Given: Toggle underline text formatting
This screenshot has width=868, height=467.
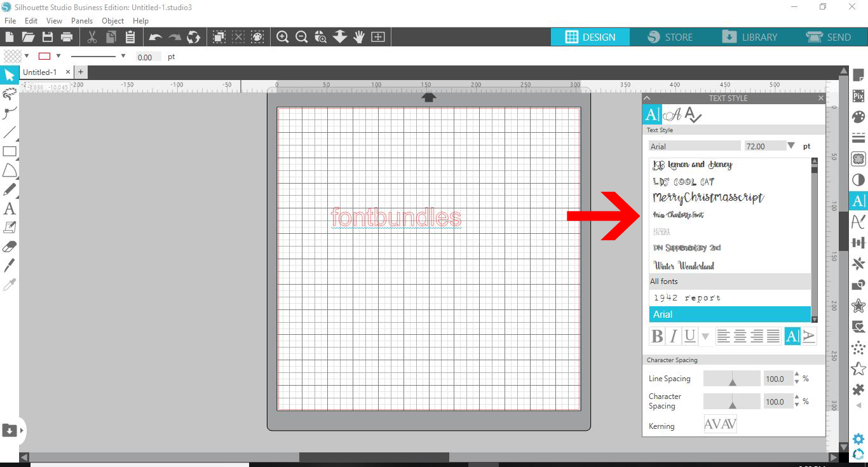Looking at the screenshot, I should (689, 336).
